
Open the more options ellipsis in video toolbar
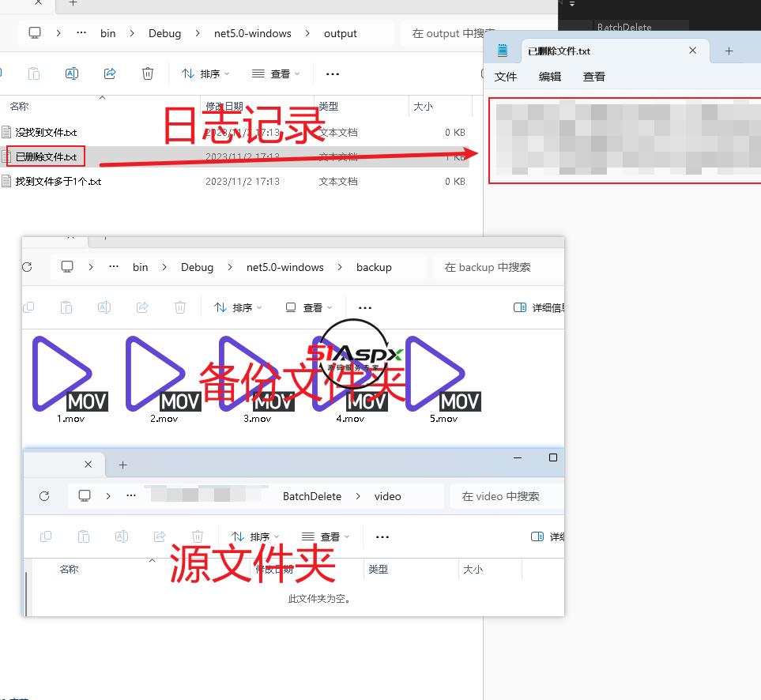pyautogui.click(x=382, y=536)
